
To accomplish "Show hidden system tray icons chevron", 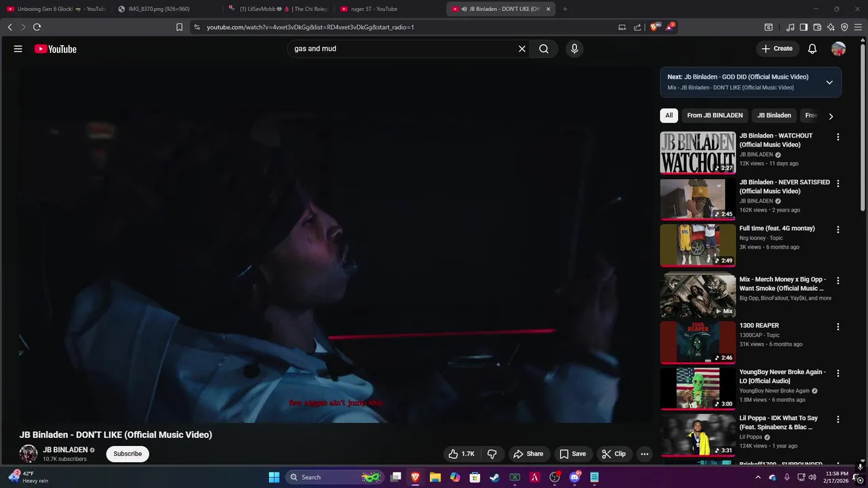I will coord(757,477).
